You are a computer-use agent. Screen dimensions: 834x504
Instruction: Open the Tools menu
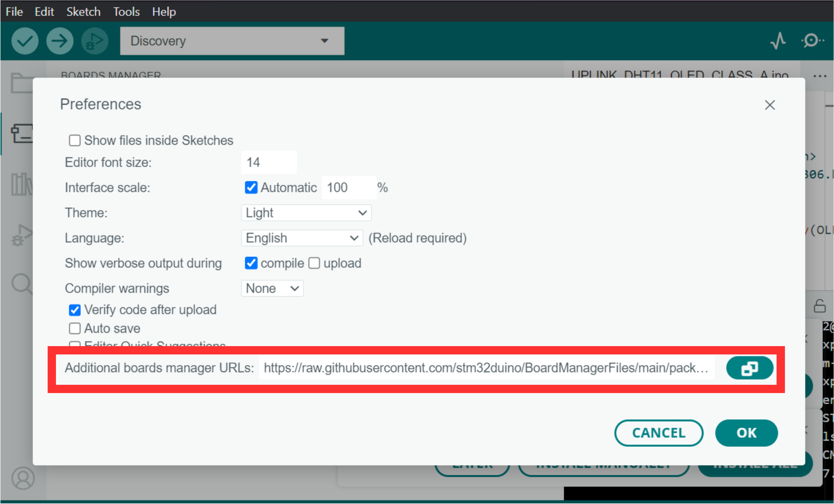[126, 12]
